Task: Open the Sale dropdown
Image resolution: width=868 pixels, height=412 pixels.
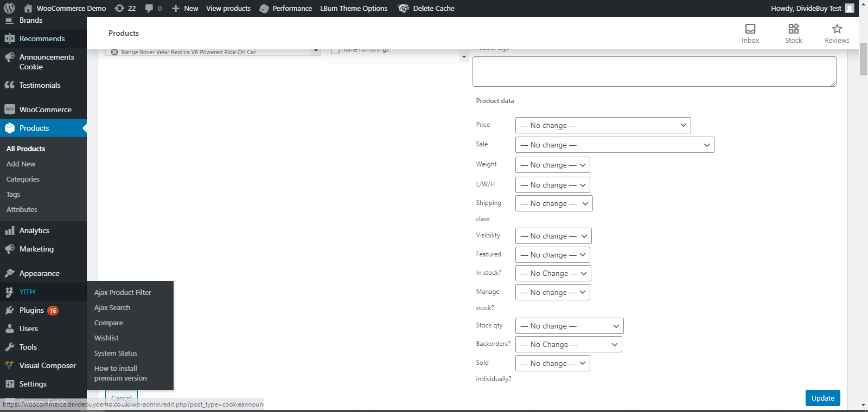Action: (614, 145)
